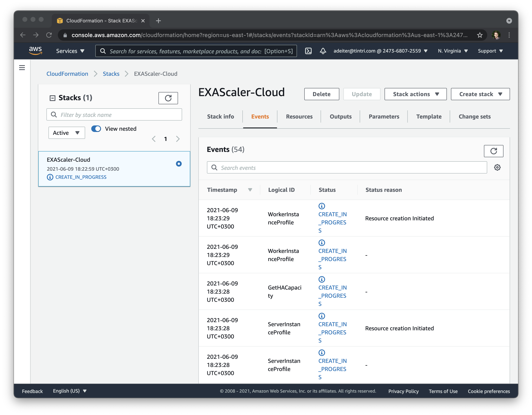Open the notifications bell
Image resolution: width=532 pixels, height=415 pixels.
[323, 51]
